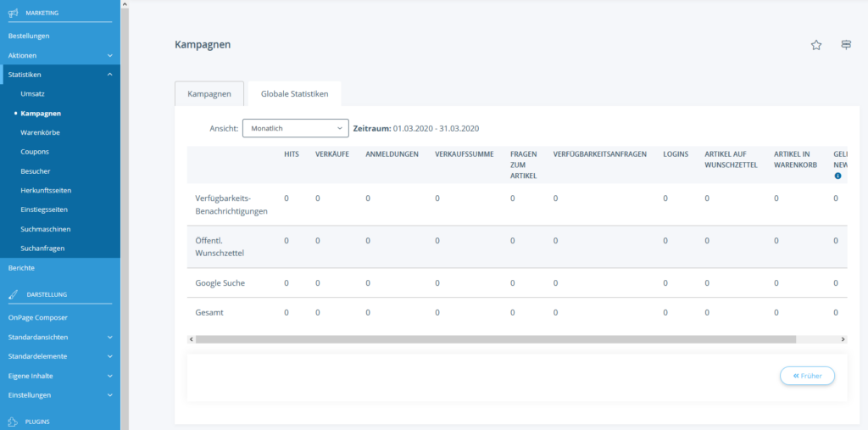Expand the Eigene Inhalte section
Screen dimensions: 868x430
pyautogui.click(x=110, y=376)
